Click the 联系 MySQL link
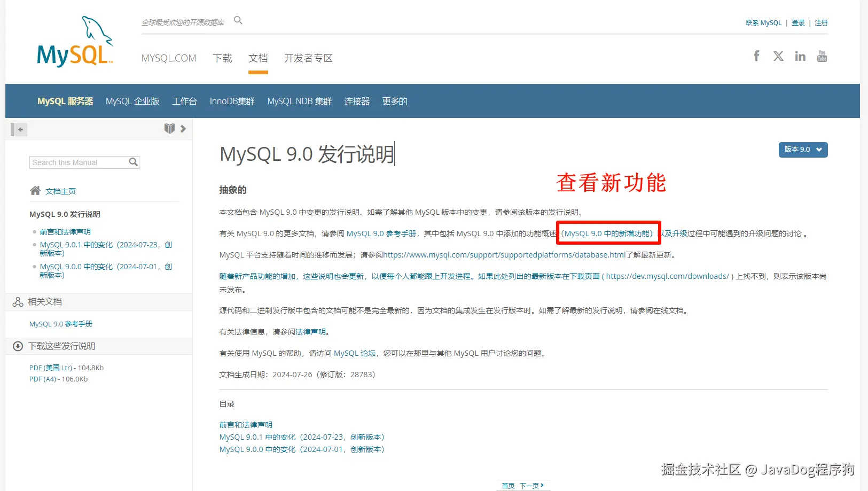This screenshot has height=491, width=868. tap(763, 23)
